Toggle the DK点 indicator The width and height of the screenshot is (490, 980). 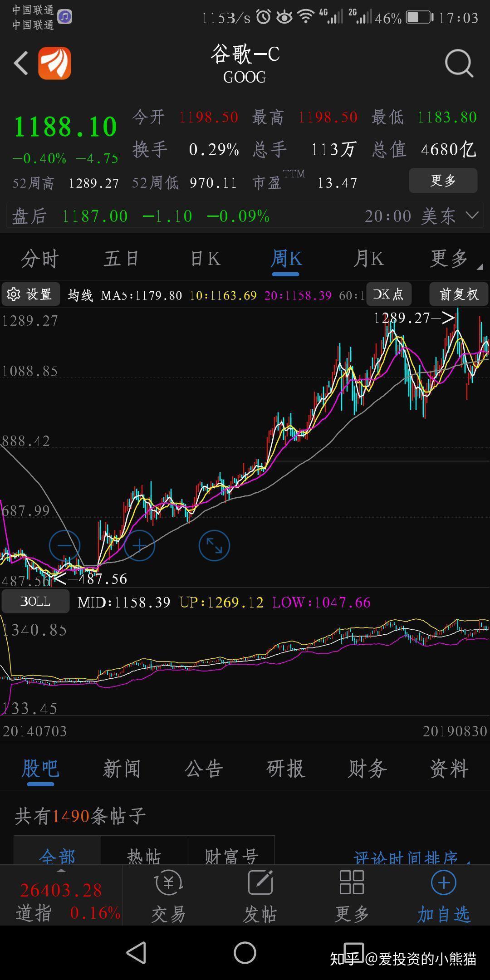388,294
